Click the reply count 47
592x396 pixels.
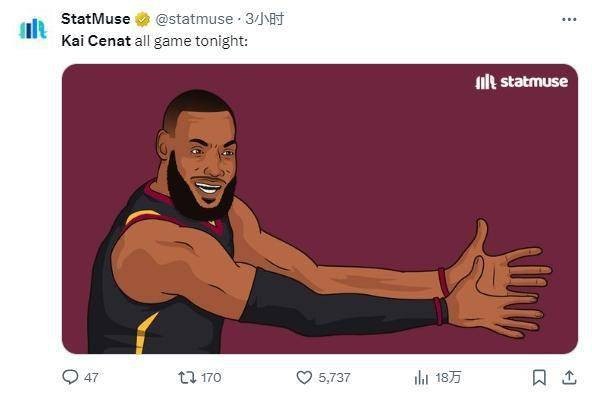91,377
